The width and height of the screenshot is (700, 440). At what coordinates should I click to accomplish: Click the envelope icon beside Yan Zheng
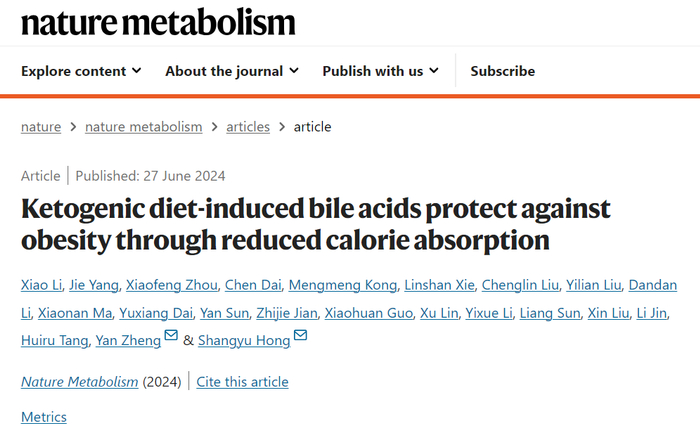click(171, 336)
